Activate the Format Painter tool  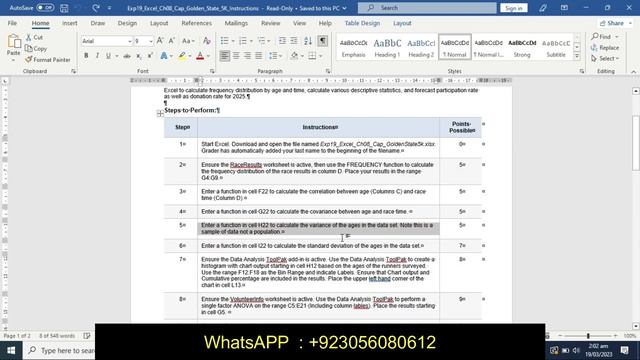click(x=48, y=60)
